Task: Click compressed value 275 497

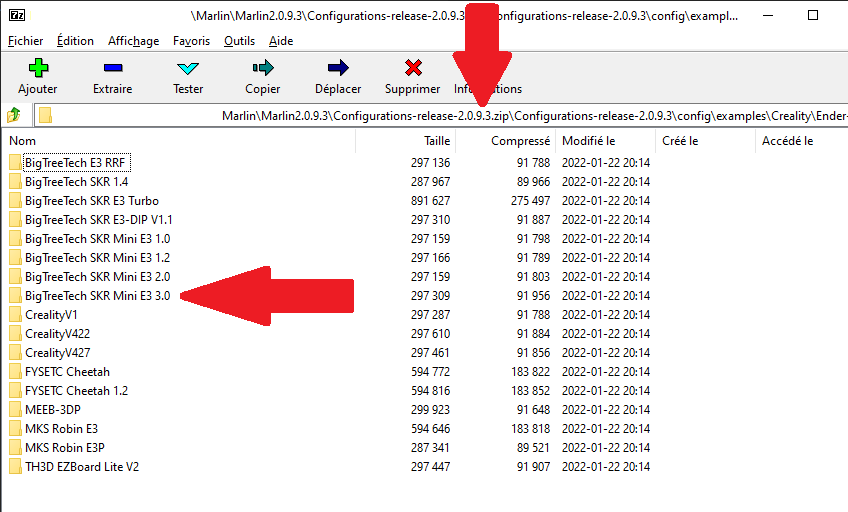Action: pos(530,201)
